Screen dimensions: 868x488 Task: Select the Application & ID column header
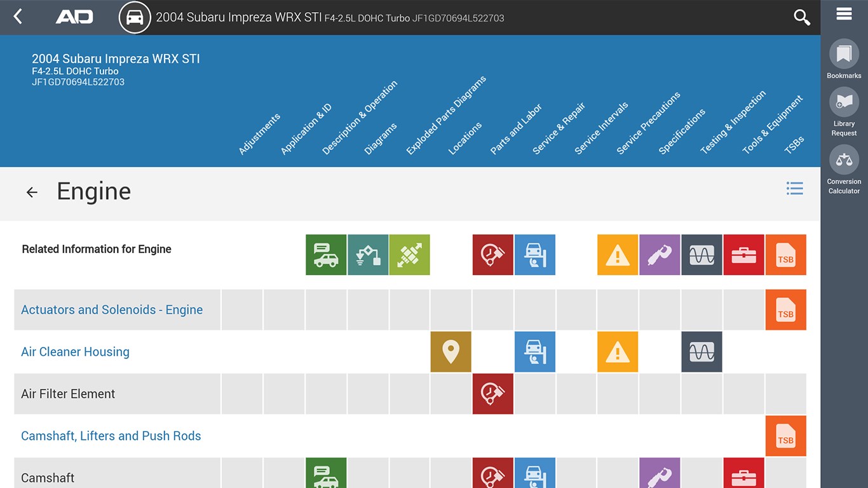pos(306,130)
